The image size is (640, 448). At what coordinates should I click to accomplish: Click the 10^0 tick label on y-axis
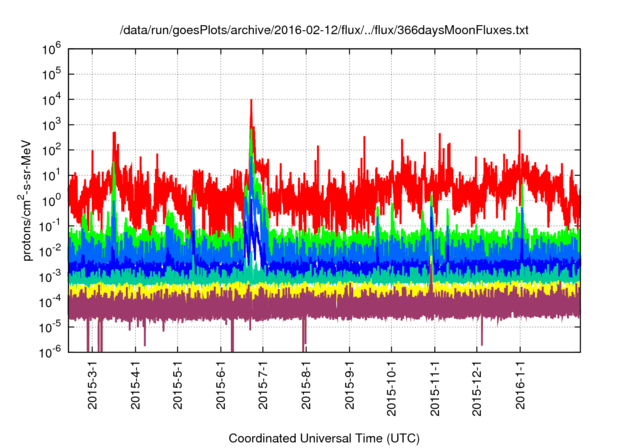click(x=55, y=199)
